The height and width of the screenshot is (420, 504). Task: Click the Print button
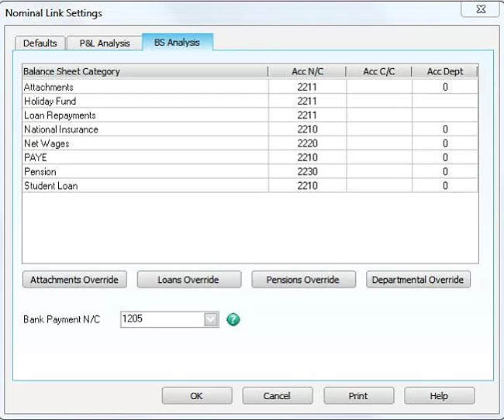coord(358,395)
